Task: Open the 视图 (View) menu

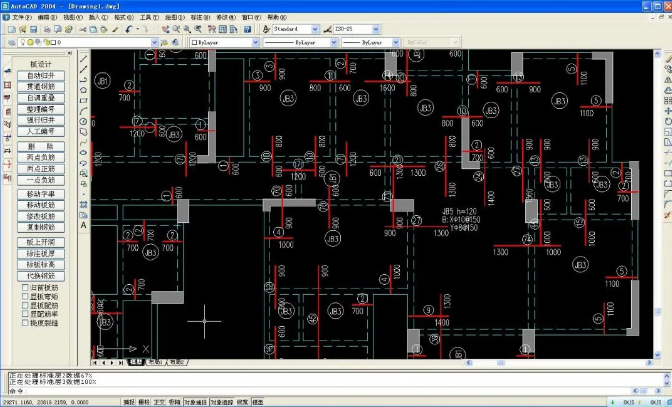Action: [73, 18]
